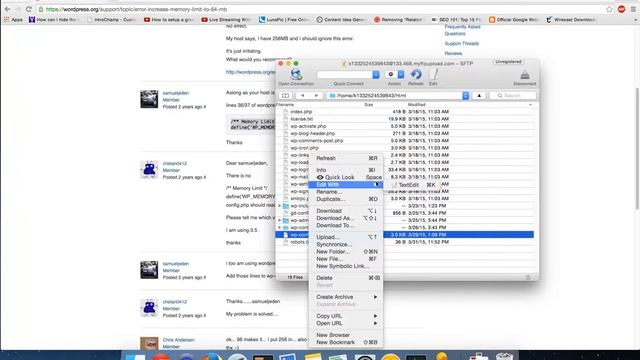This screenshot has width=640, height=360.
Task: Open the Chris Andersen profile link
Action: [x=178, y=340]
